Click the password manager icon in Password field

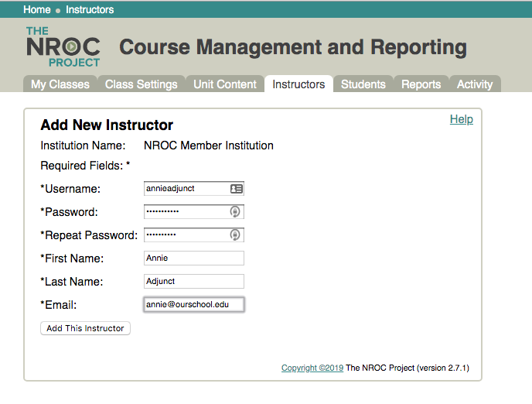tap(235, 212)
